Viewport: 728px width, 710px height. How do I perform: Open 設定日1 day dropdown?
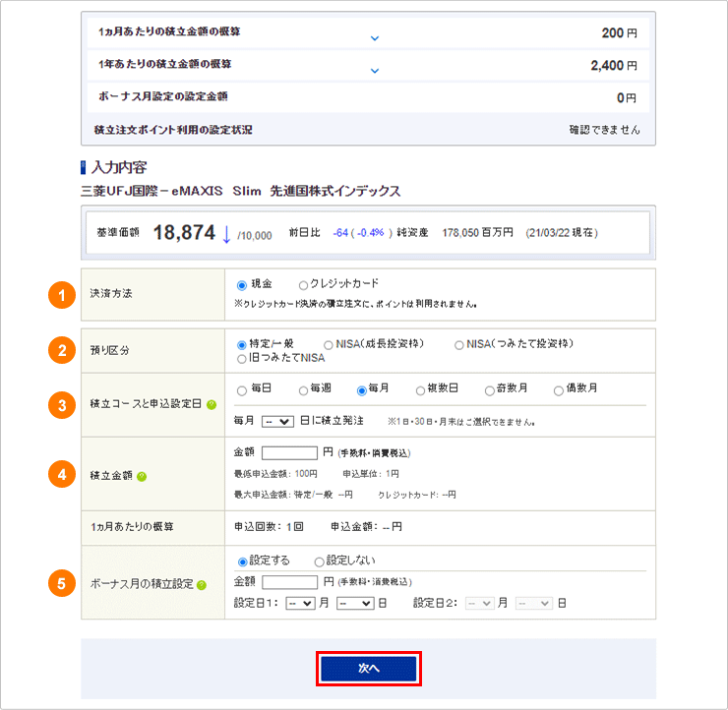pos(355,603)
